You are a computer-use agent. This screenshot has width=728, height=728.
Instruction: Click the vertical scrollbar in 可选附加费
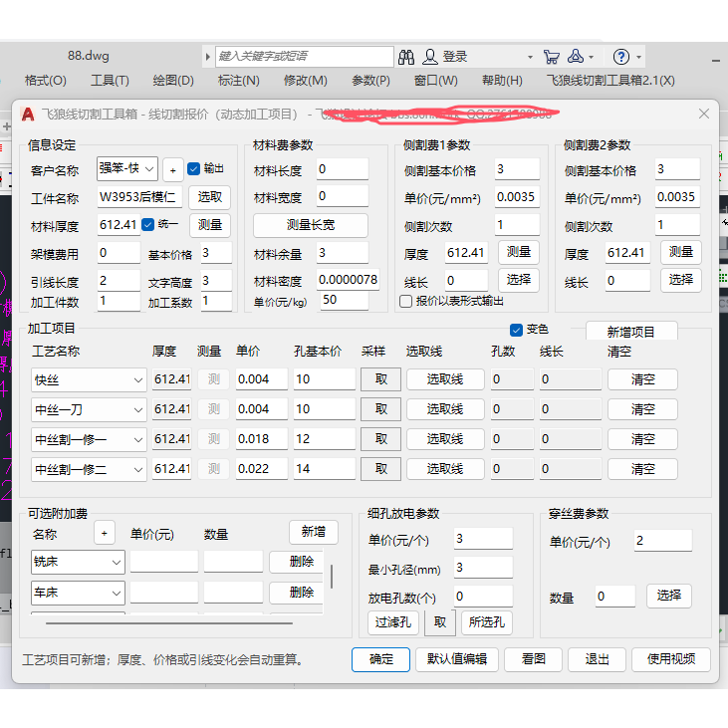coord(332,577)
